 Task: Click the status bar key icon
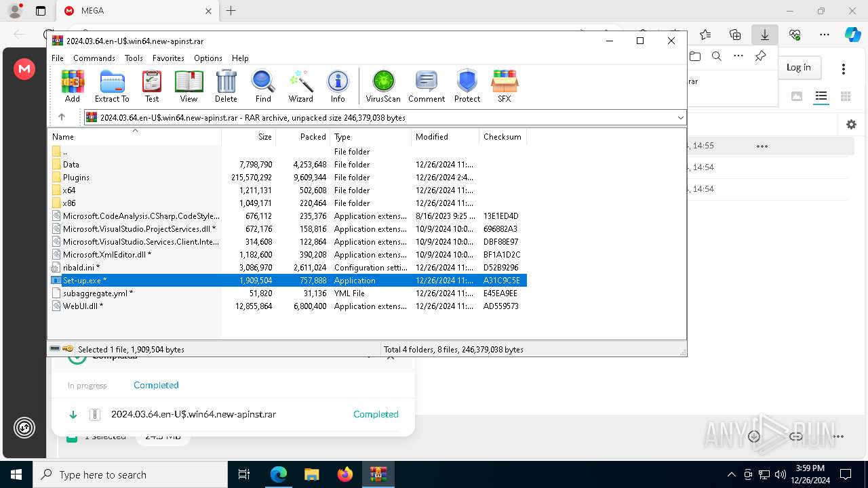click(x=68, y=349)
